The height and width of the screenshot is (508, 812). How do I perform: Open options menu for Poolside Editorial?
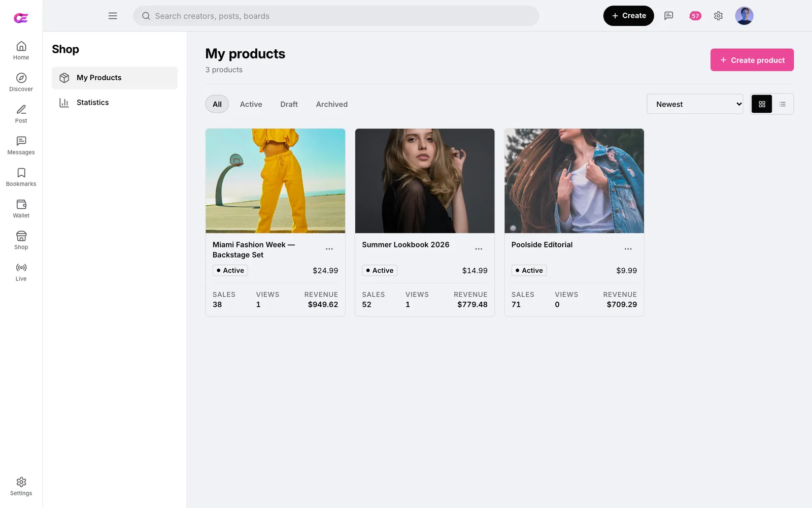(628, 249)
